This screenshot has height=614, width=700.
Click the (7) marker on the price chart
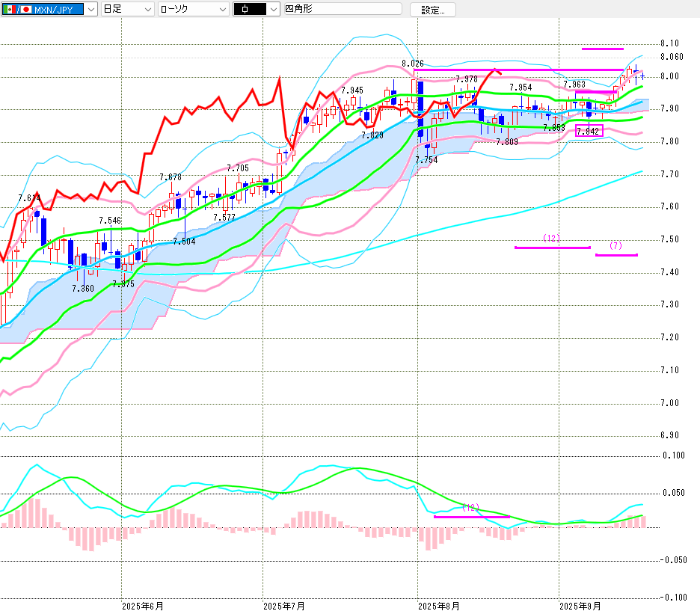pos(615,246)
